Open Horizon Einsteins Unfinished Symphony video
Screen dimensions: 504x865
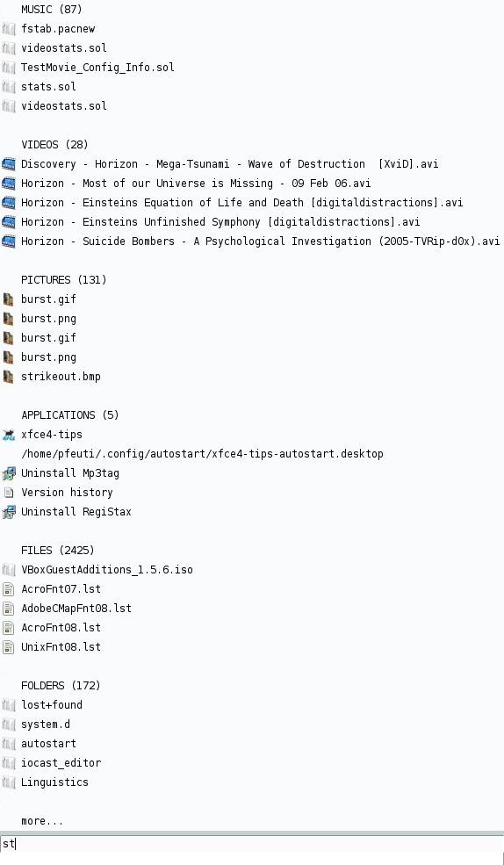tap(220, 222)
